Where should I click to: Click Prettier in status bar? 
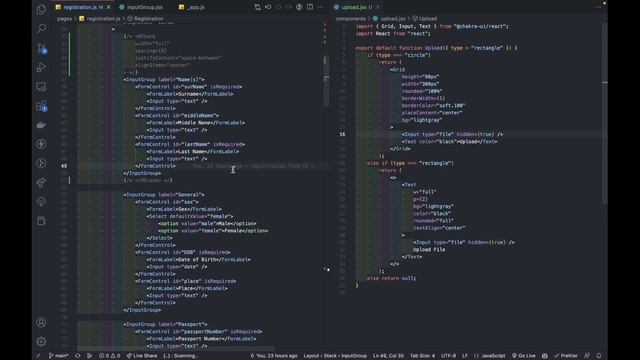tap(566, 356)
